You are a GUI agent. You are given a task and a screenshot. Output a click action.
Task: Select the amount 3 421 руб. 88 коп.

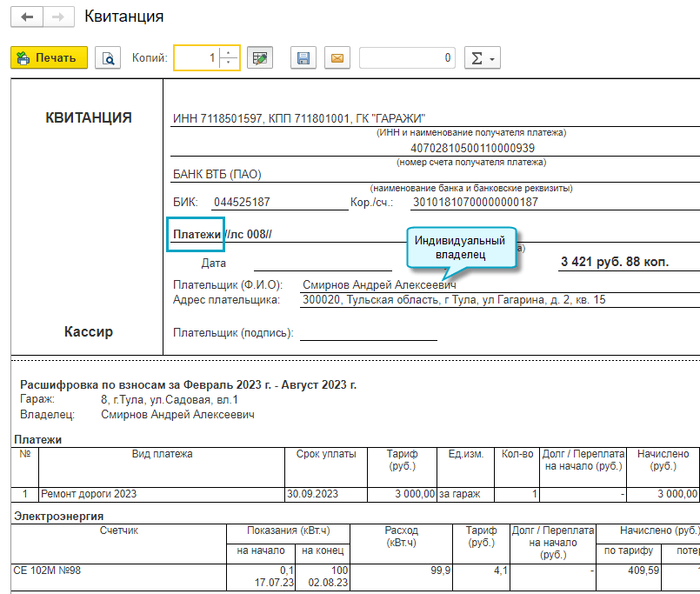point(615,262)
